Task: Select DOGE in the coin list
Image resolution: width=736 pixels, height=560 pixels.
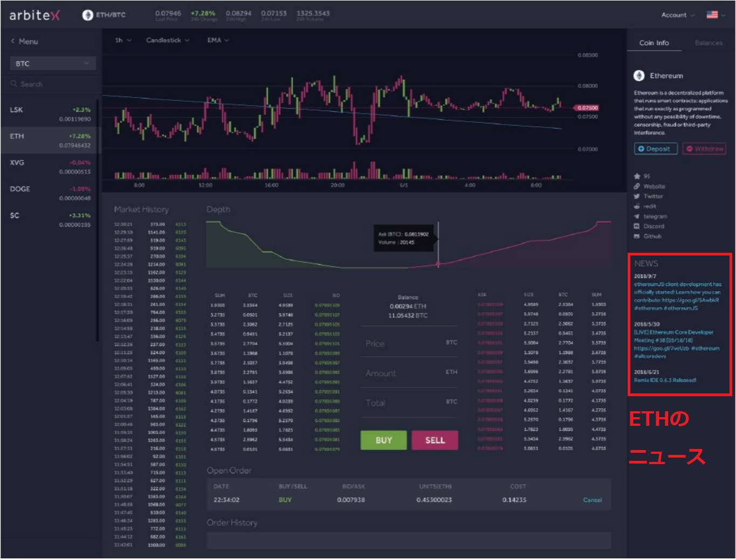Action: 50,193
